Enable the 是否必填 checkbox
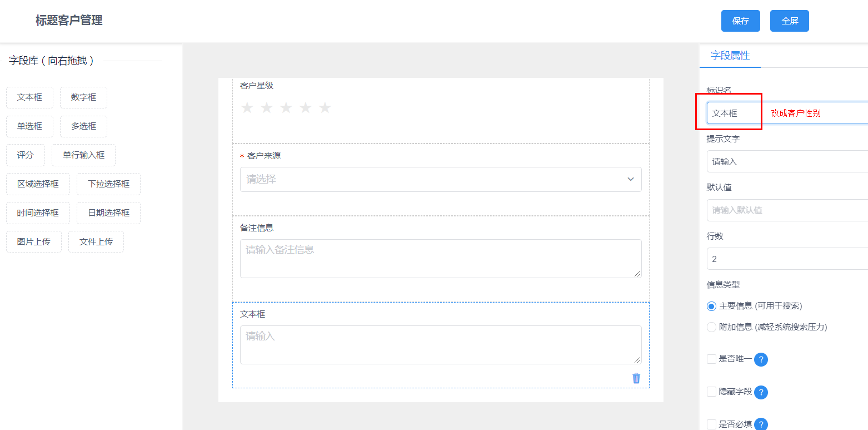The image size is (868, 430). click(x=711, y=424)
